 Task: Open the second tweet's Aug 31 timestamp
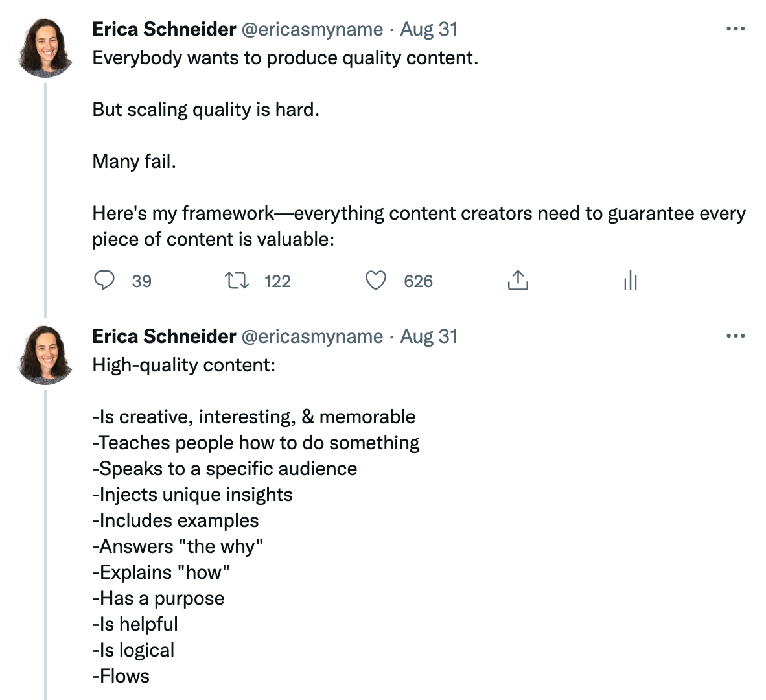pos(428,336)
